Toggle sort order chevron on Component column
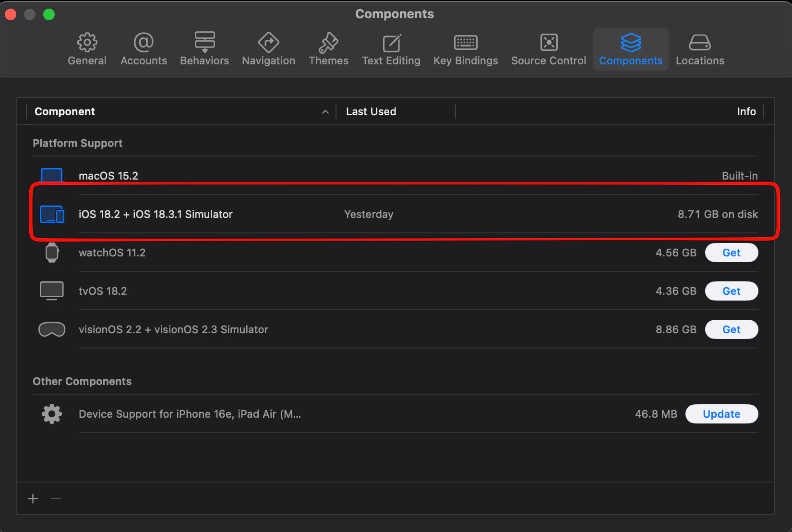This screenshot has width=792, height=532. click(325, 112)
